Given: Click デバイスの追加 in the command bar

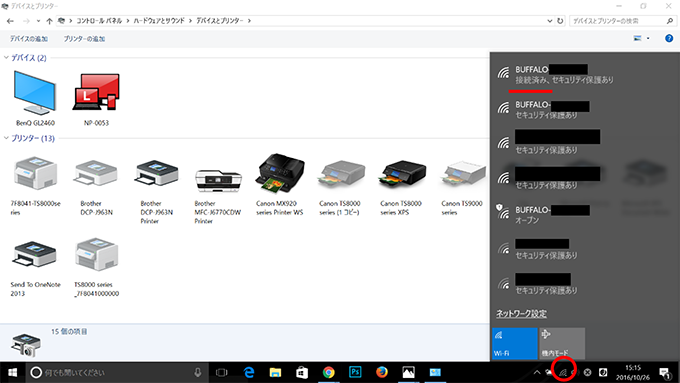Looking at the screenshot, I should click(x=29, y=39).
